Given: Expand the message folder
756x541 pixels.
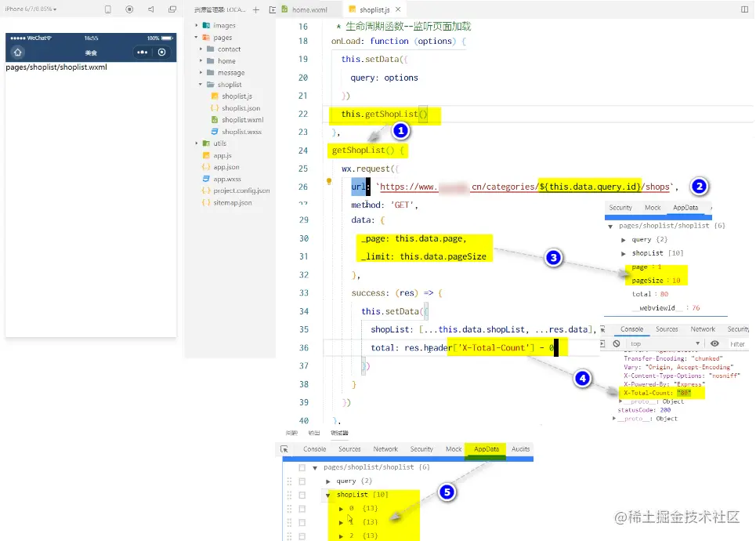Looking at the screenshot, I should coord(201,72).
